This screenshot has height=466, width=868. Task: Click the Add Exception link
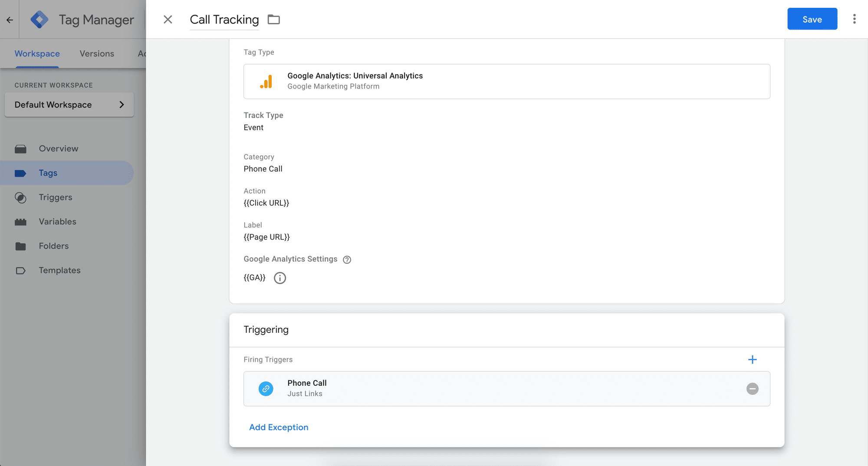coord(279,427)
